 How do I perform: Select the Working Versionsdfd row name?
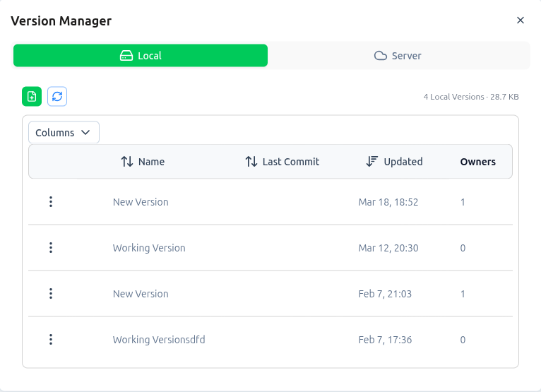(159, 340)
